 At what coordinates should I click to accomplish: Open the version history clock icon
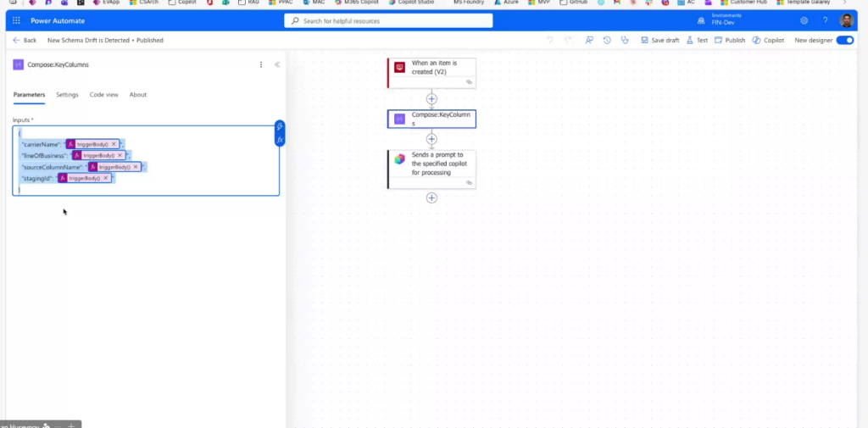pos(607,40)
